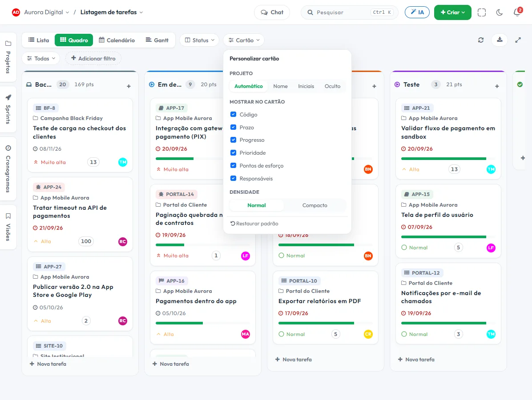The width and height of the screenshot is (532, 400).
Task: Open Aurora Digital workspace dropdown
Action: (x=46, y=12)
